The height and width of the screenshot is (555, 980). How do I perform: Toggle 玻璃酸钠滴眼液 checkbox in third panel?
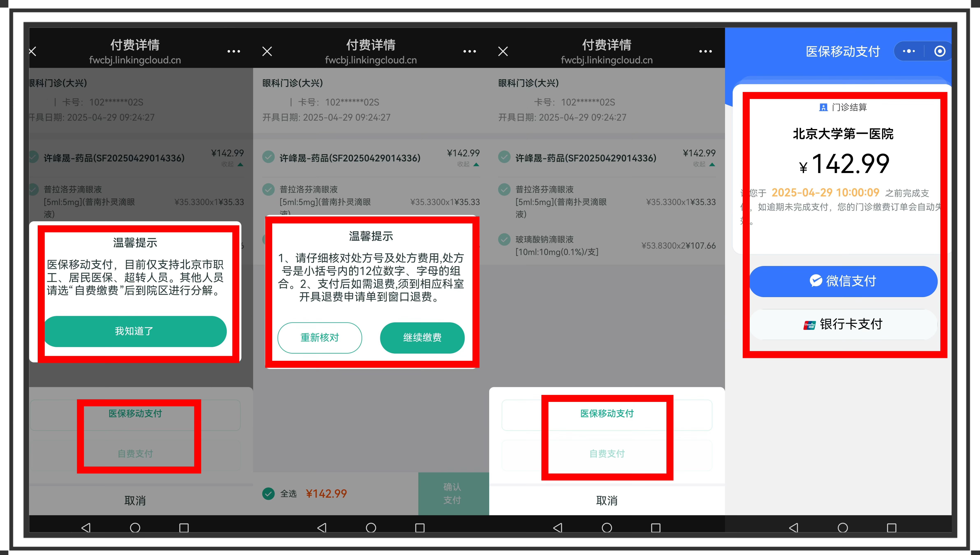pyautogui.click(x=504, y=239)
